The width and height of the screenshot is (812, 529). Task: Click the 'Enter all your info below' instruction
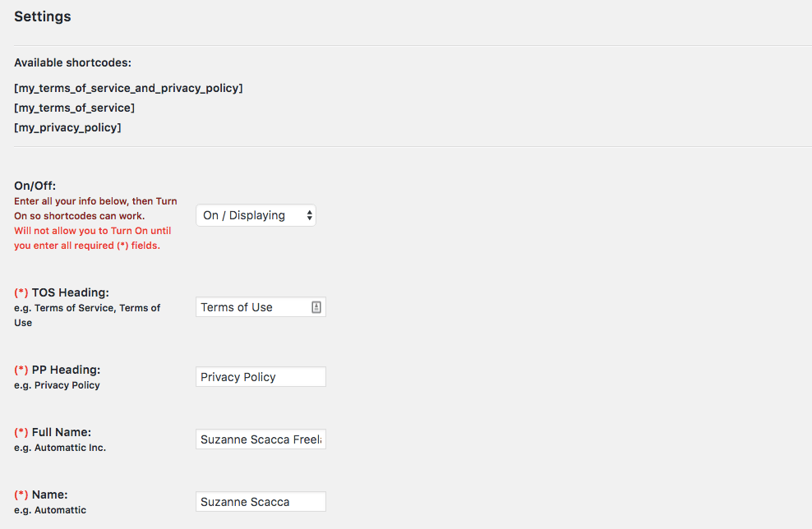[x=95, y=209]
